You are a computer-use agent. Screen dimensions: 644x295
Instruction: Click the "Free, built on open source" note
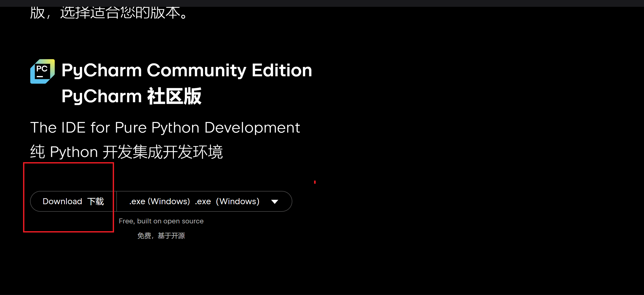pos(161,221)
